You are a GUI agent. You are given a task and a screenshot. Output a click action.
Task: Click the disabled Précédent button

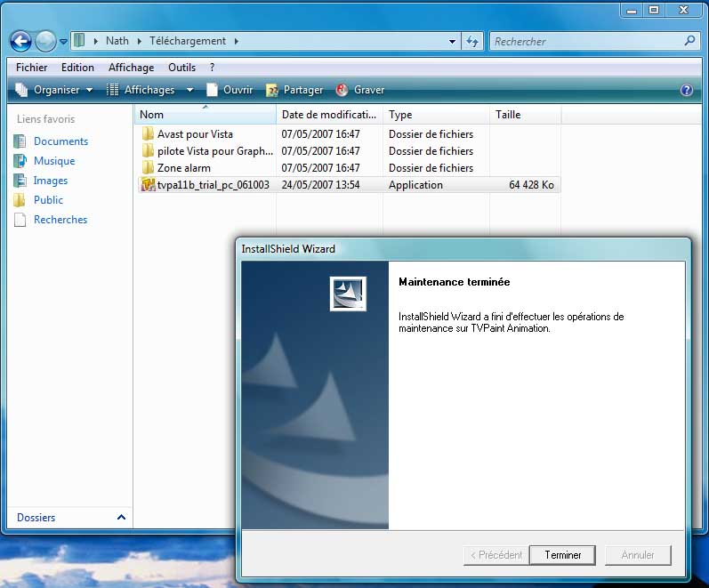coord(496,555)
